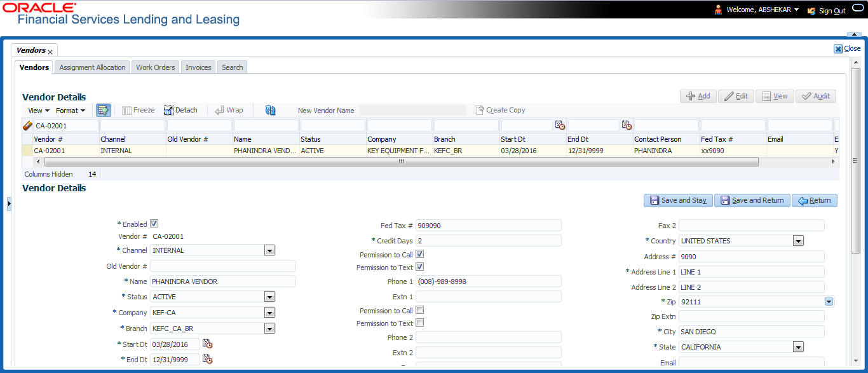Check Phone 2 Permission to Call
This screenshot has width=868, height=373.
click(x=419, y=310)
